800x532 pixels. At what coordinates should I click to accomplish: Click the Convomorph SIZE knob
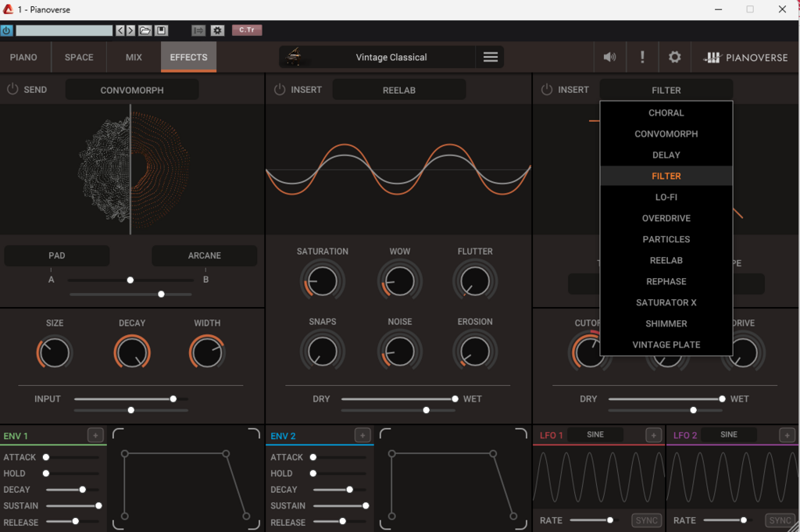coord(54,352)
